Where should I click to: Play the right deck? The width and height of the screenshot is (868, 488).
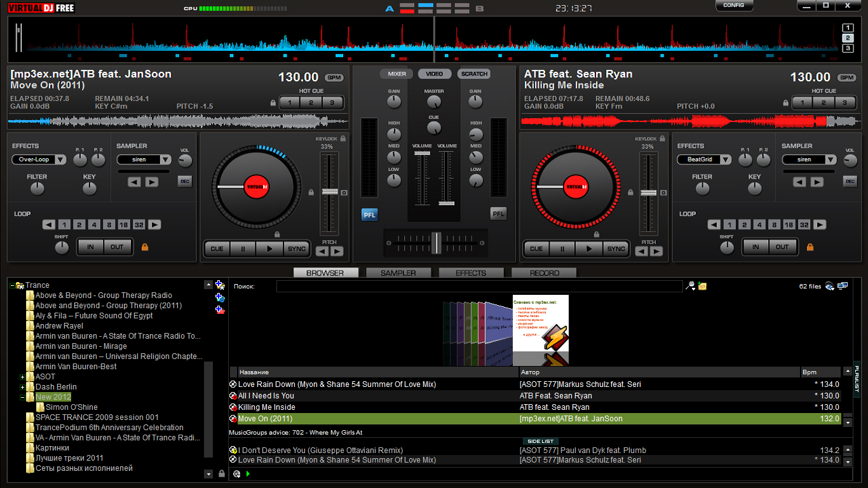pos(589,249)
